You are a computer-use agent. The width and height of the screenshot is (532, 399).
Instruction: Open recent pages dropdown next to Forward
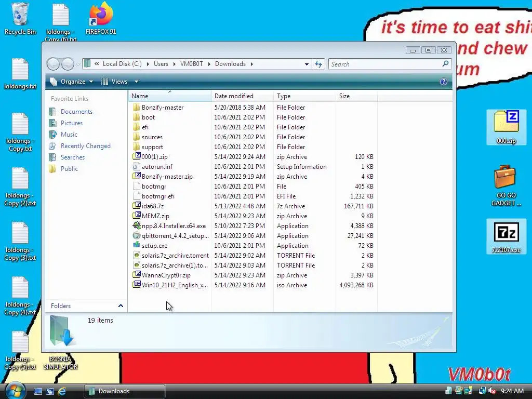[x=78, y=64]
